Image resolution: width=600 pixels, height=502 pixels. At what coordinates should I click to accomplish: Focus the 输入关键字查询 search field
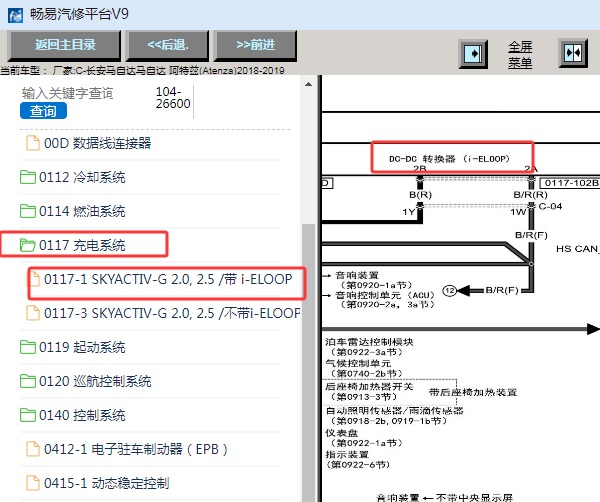coord(67,93)
